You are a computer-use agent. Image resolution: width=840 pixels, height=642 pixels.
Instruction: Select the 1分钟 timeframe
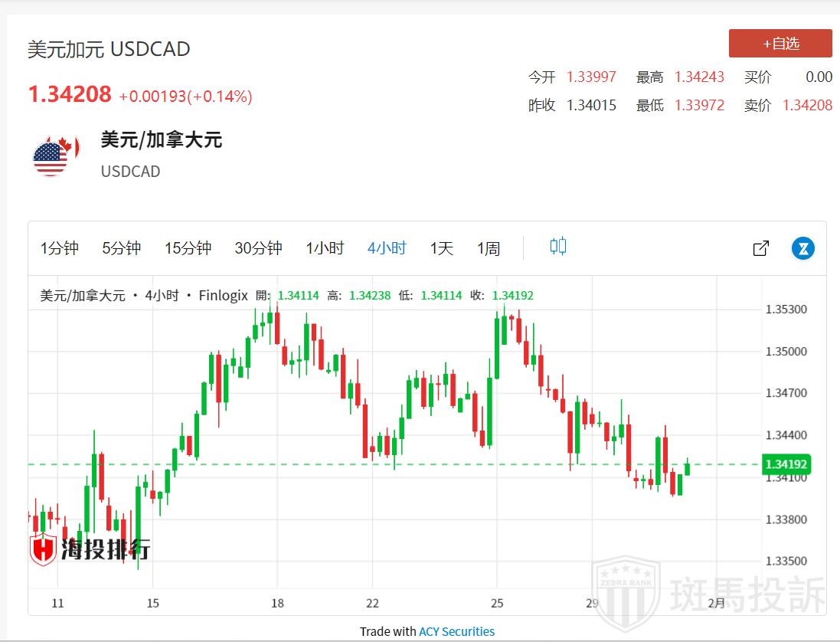pos(60,248)
